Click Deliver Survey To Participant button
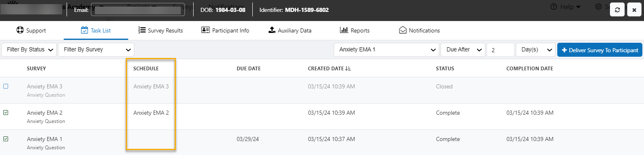This screenshot has width=644, height=155. 600,50
